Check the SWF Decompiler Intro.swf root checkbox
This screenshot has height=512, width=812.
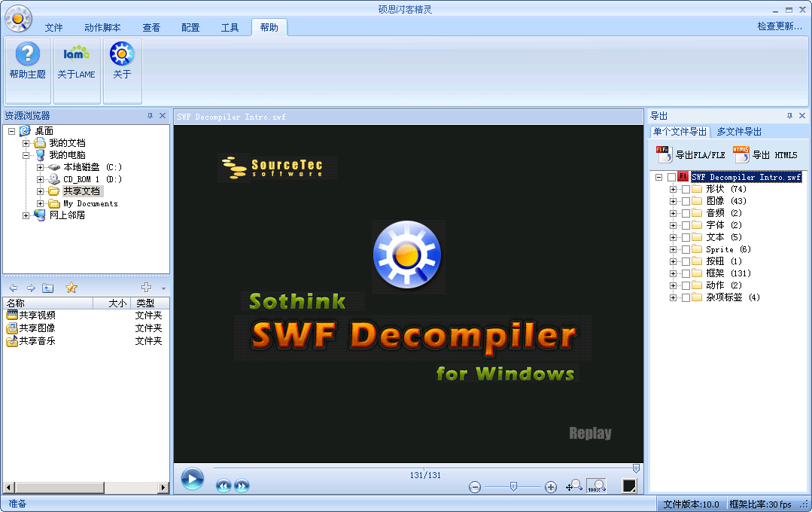click(672, 177)
